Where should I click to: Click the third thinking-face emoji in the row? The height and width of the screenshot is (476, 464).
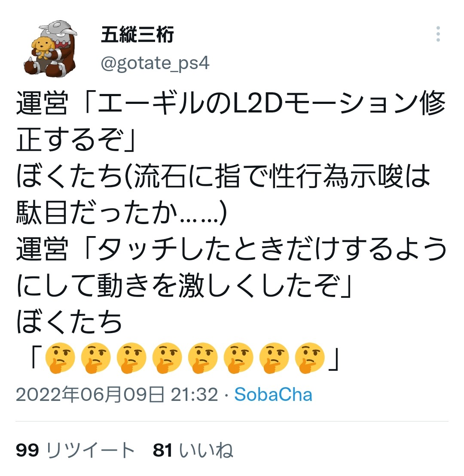click(x=131, y=358)
